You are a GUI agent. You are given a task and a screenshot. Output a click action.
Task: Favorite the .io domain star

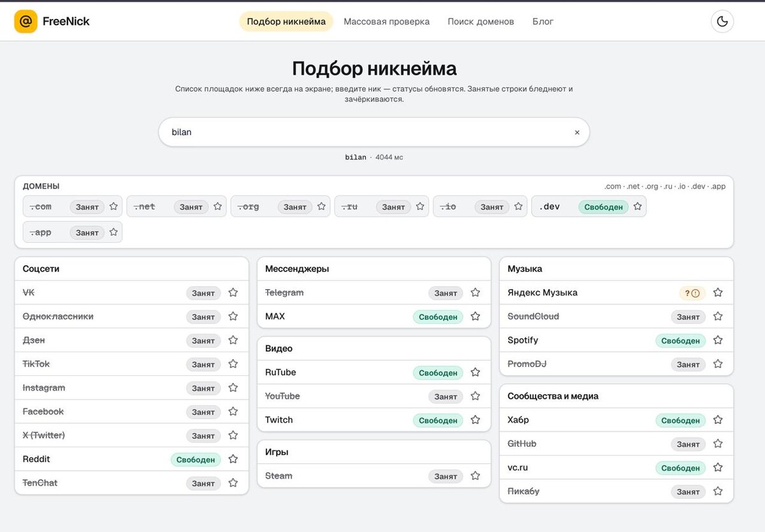click(x=518, y=206)
